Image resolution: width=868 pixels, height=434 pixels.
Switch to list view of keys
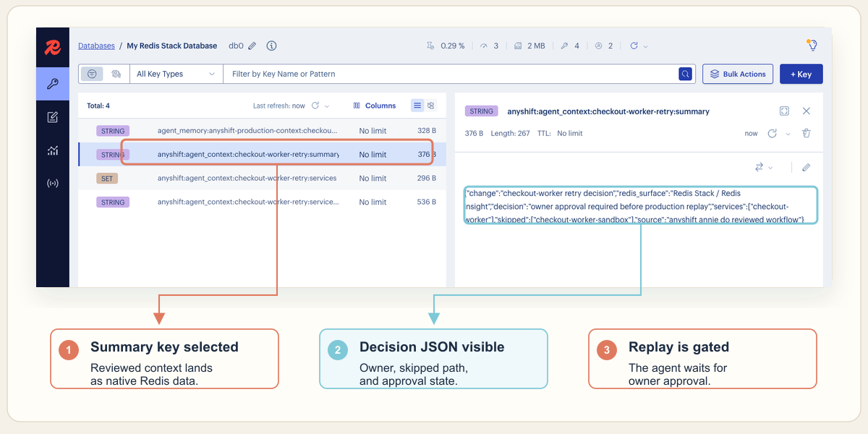pyautogui.click(x=417, y=106)
